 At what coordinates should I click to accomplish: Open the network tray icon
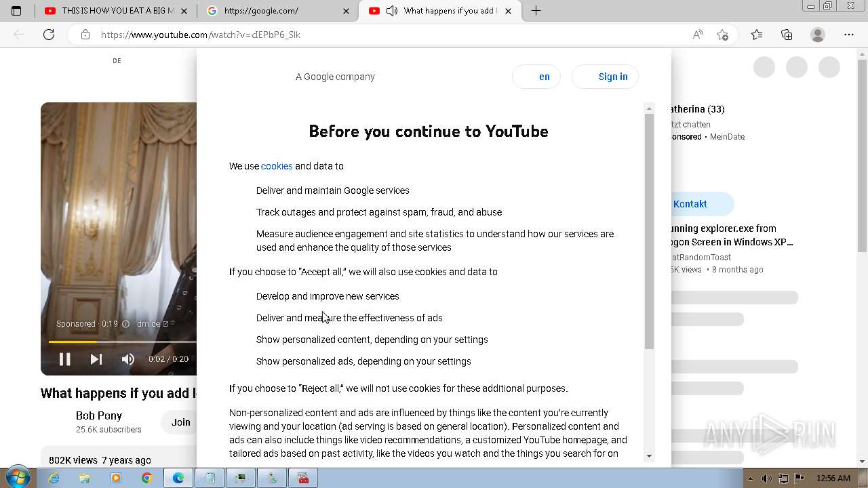[783, 479]
